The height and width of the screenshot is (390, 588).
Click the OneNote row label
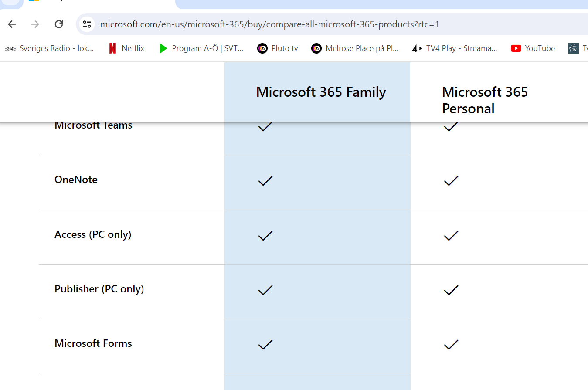point(76,180)
